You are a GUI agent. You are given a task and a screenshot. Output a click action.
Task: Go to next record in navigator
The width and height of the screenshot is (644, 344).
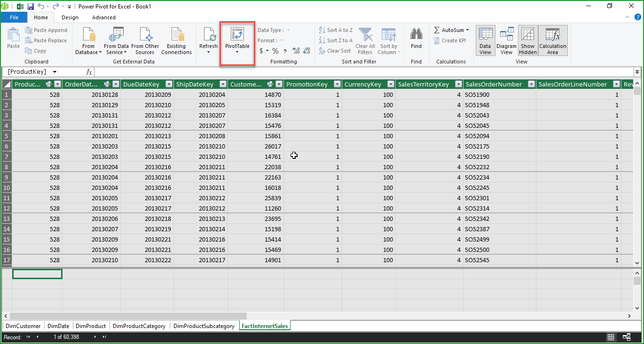pos(95,337)
